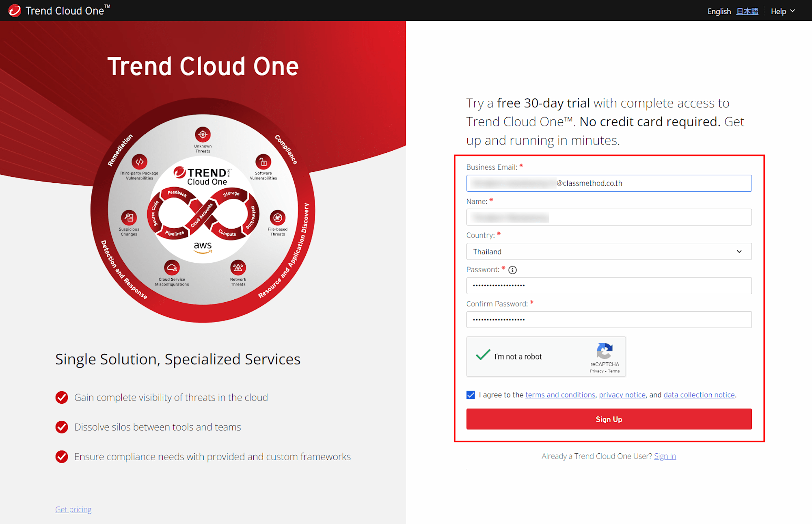The height and width of the screenshot is (524, 812).
Task: Click the red checkmark beside 'Gain complete visibility'
Action: pos(62,397)
